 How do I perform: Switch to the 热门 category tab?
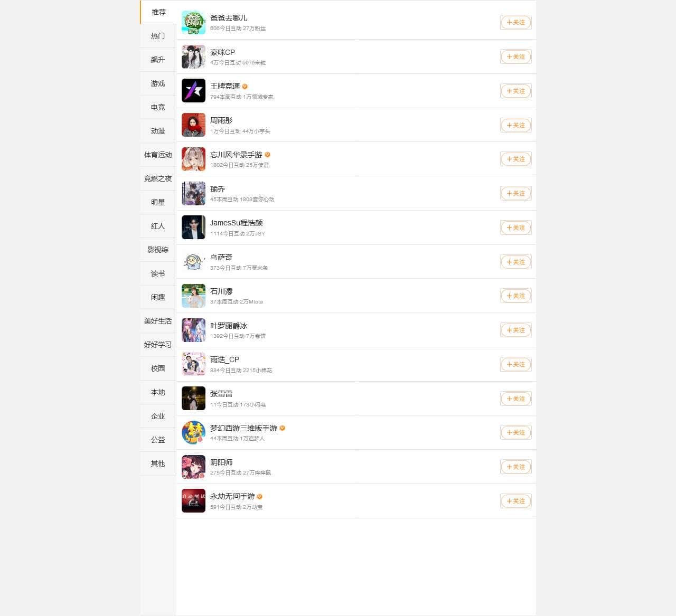[158, 36]
